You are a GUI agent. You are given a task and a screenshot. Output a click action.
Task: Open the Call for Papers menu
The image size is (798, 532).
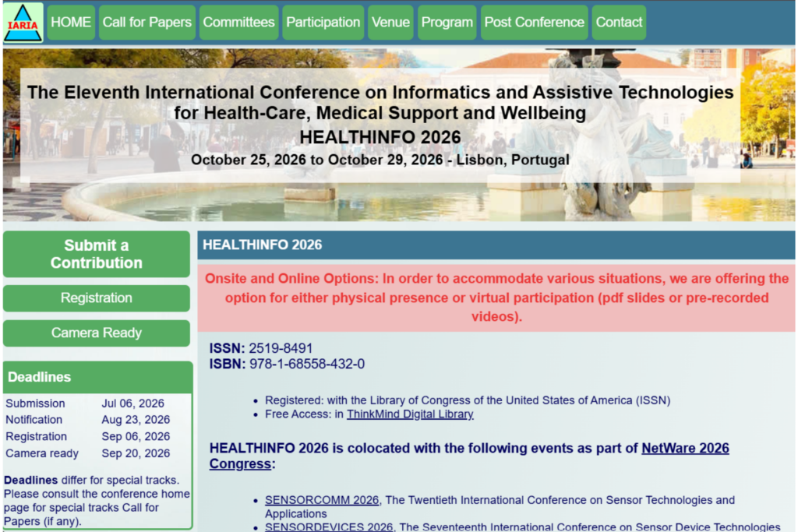tap(147, 23)
